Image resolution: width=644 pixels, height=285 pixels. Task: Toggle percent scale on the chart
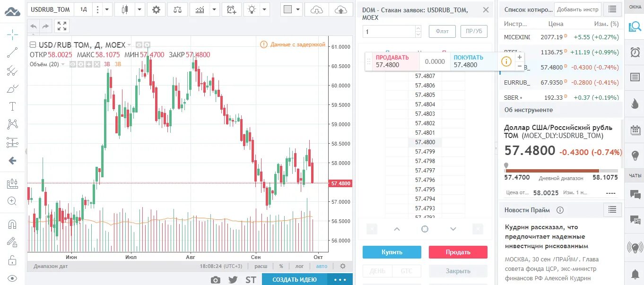click(281, 266)
